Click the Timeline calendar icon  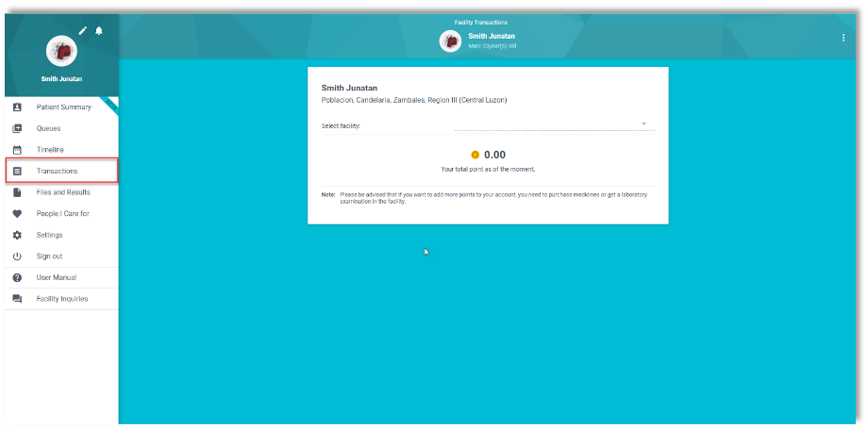coord(17,150)
